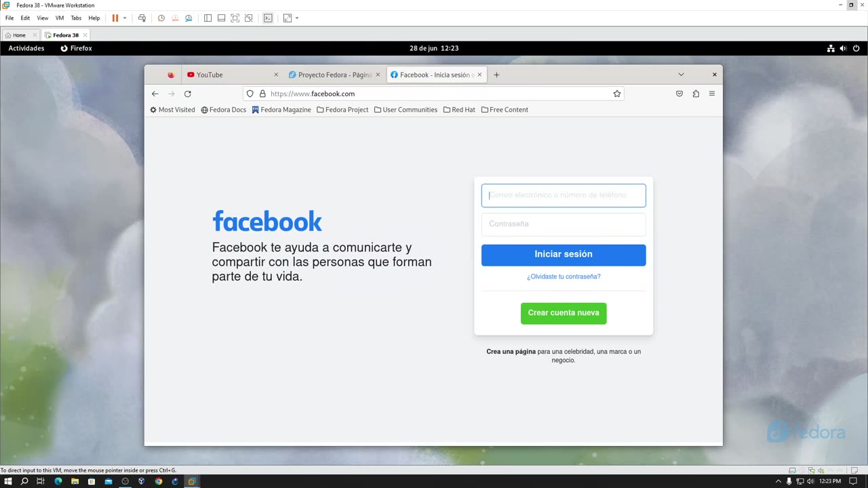Toggle the thumbnail bar icon in VMware toolbar
This screenshot has height=488, width=868.
click(221, 18)
